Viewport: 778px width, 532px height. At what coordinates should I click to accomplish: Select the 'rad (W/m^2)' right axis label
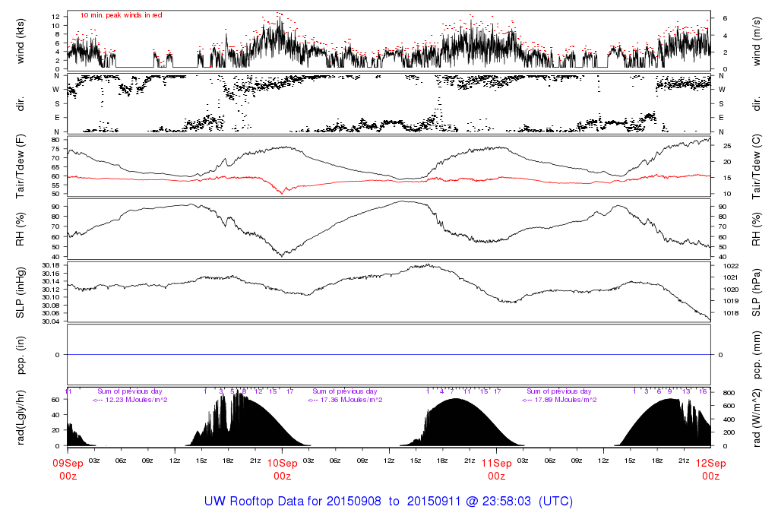pos(757,417)
